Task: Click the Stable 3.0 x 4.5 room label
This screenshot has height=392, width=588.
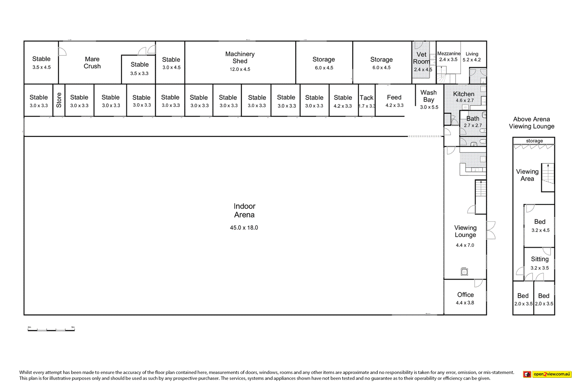Action: 171,63
